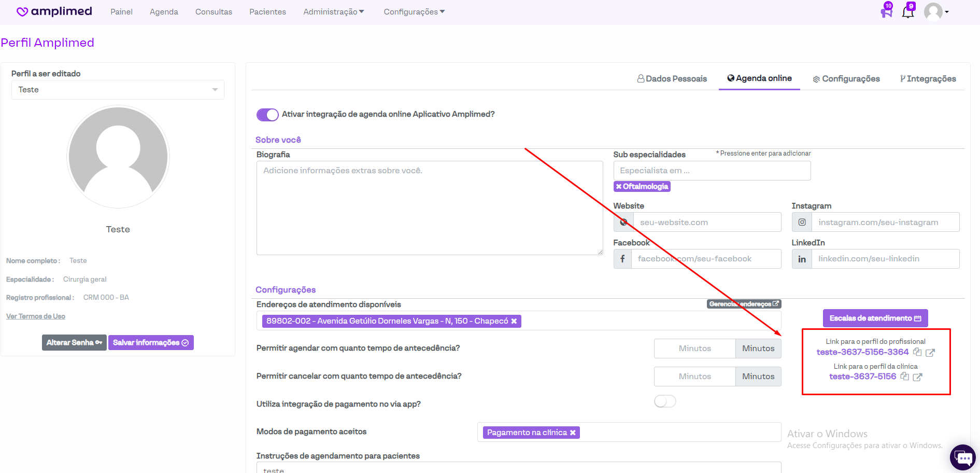Open professional profile link in new tab
Viewport: 980px width, 473px height.
[930, 353]
